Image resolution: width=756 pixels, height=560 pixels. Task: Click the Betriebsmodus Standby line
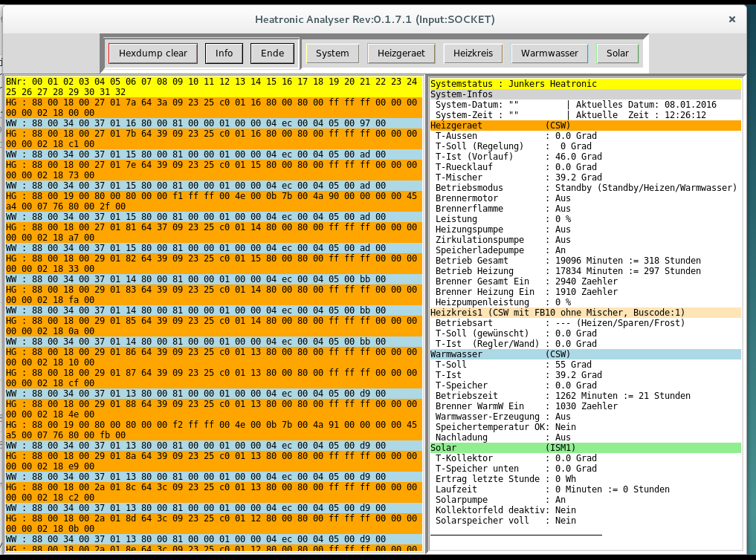586,188
